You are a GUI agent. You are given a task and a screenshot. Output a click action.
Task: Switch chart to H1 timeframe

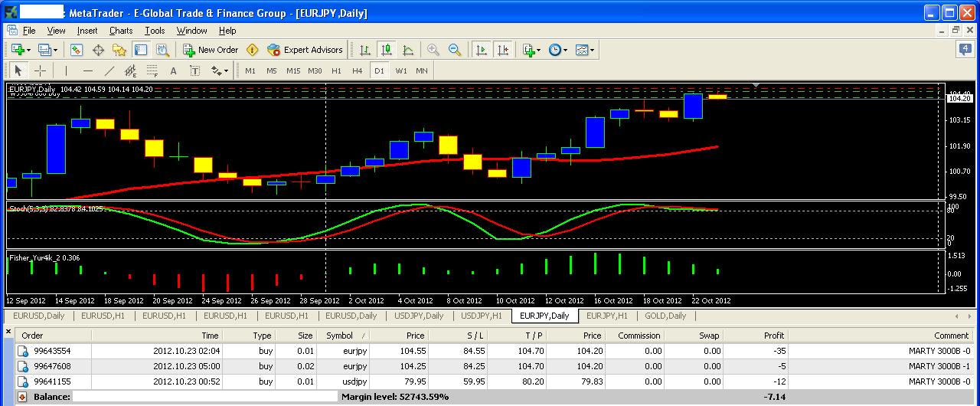(336, 70)
